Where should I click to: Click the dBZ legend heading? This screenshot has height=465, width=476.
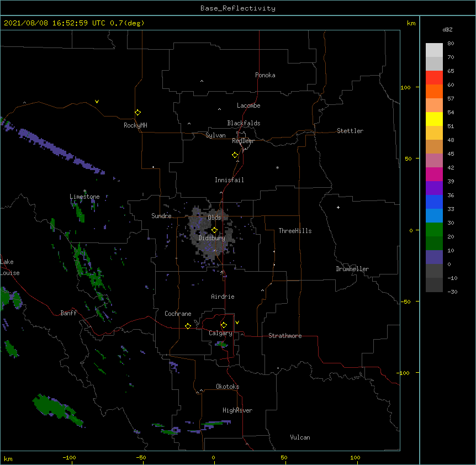click(447, 29)
